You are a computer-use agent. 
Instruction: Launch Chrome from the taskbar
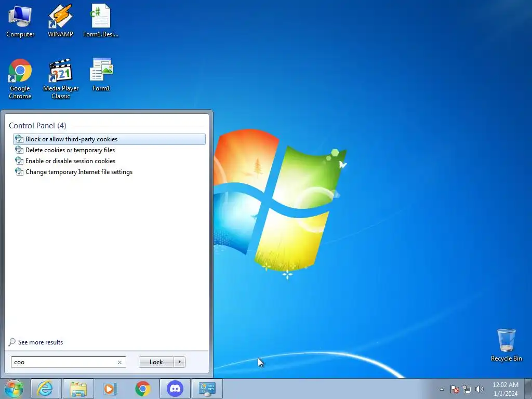(142, 389)
